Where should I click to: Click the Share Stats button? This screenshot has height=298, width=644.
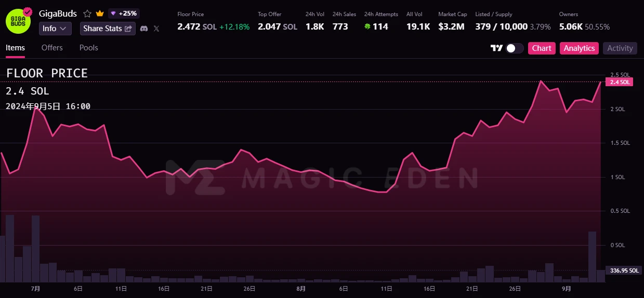pos(108,29)
